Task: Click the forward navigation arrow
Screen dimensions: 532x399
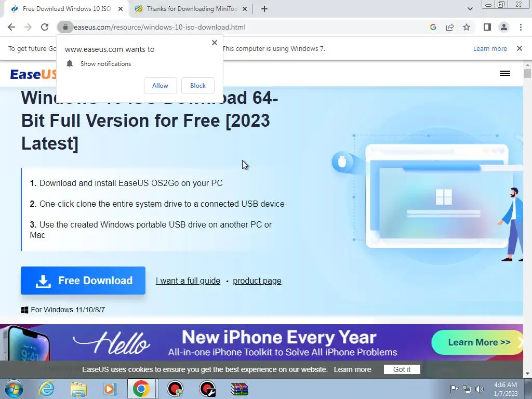Action: 28,27
